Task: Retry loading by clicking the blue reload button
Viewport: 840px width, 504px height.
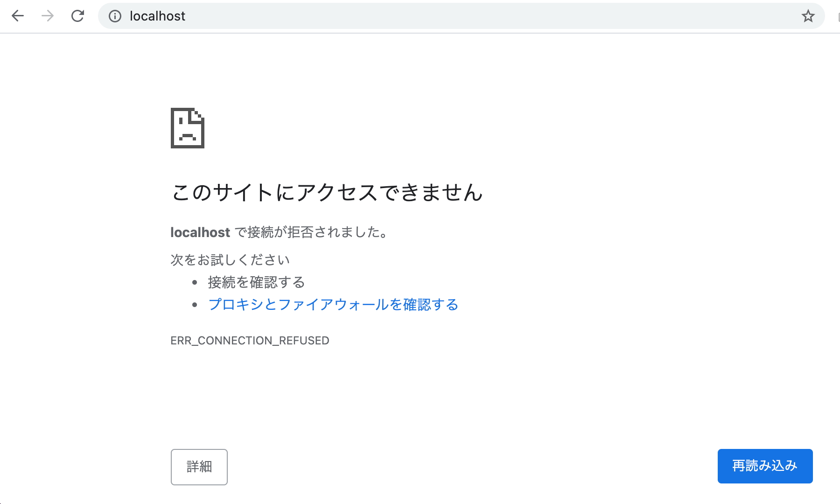Action: click(765, 466)
